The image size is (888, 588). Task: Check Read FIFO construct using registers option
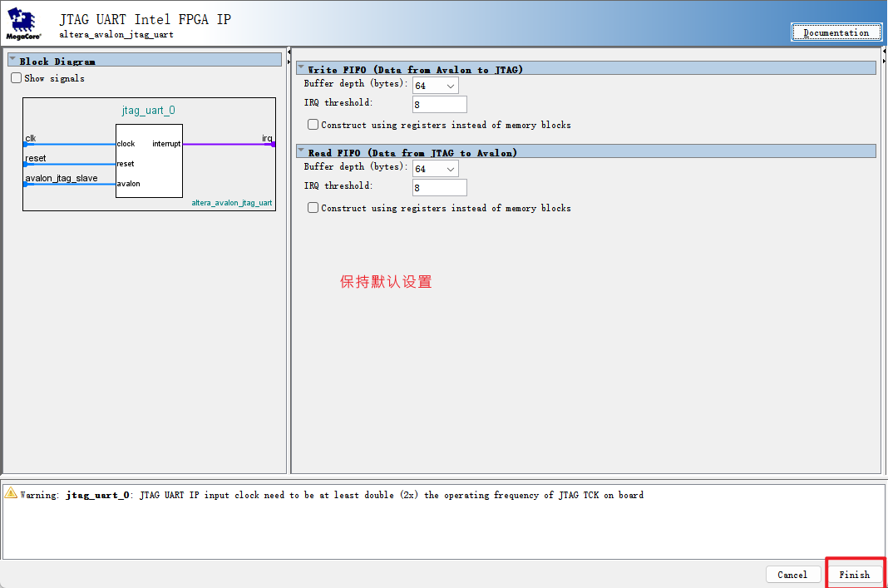[313, 208]
